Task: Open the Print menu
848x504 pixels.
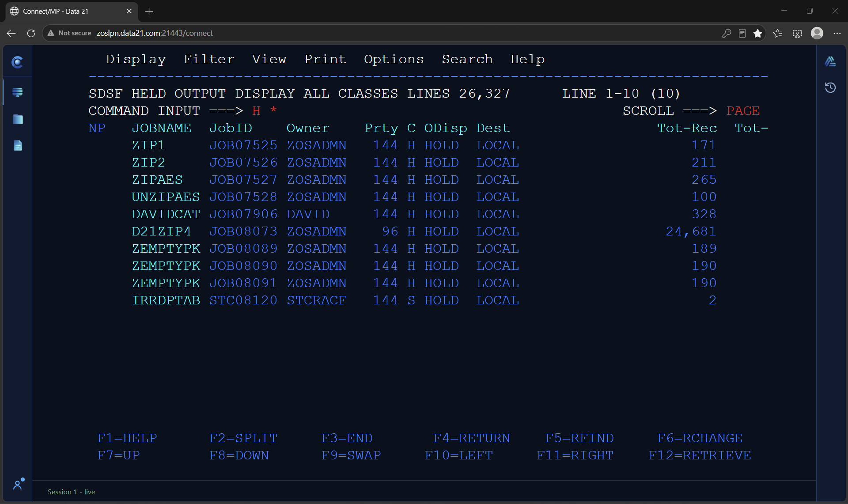Action: [x=325, y=59]
